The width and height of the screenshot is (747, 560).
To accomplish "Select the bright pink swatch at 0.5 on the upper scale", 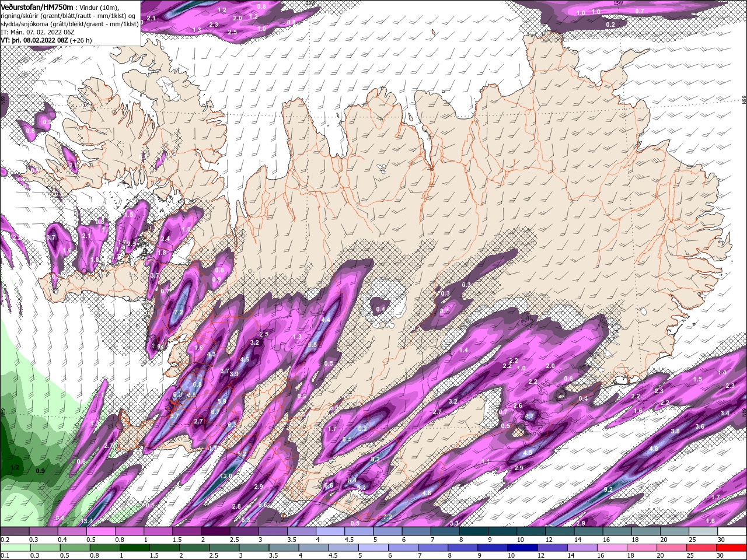I will (100, 531).
